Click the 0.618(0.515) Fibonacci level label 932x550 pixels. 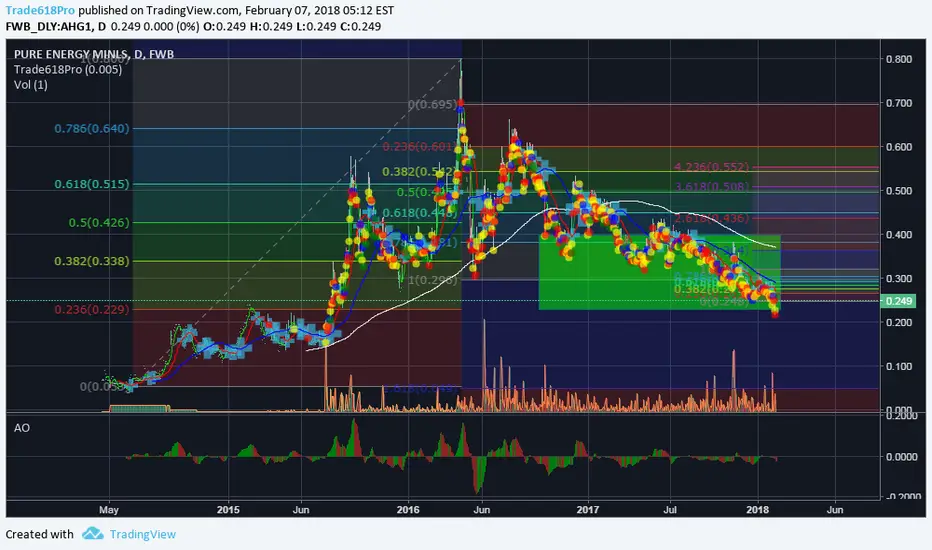[x=92, y=184]
